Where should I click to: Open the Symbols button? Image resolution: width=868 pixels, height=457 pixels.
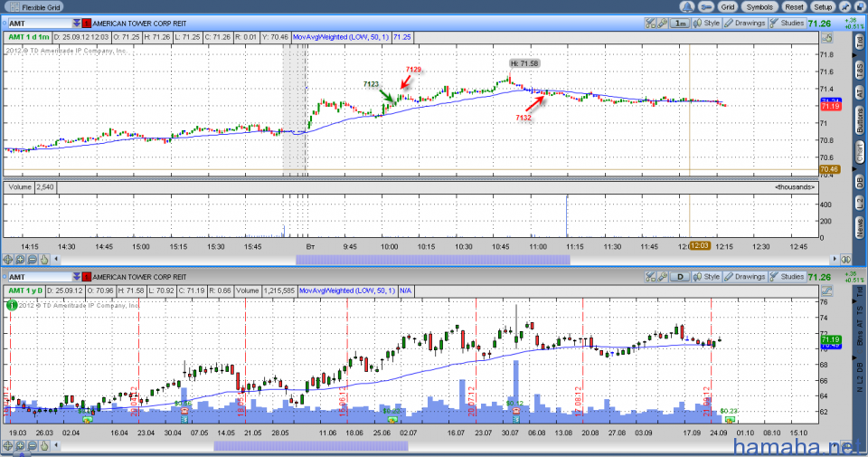759,7
